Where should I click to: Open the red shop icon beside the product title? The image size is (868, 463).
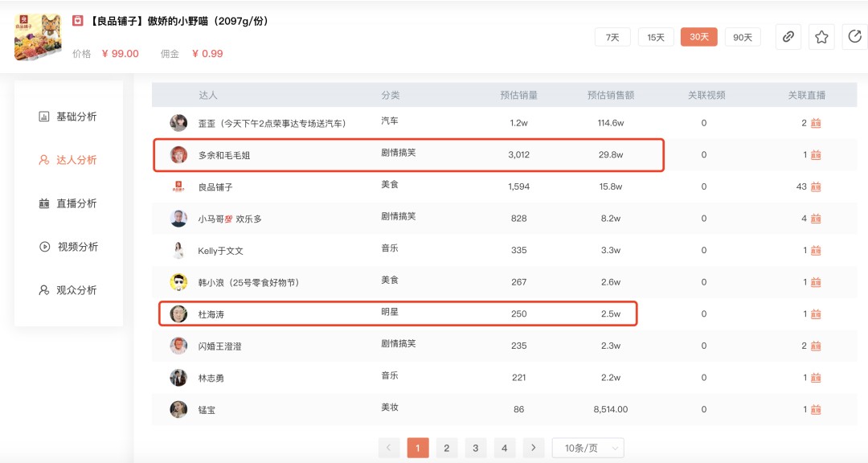[78, 21]
